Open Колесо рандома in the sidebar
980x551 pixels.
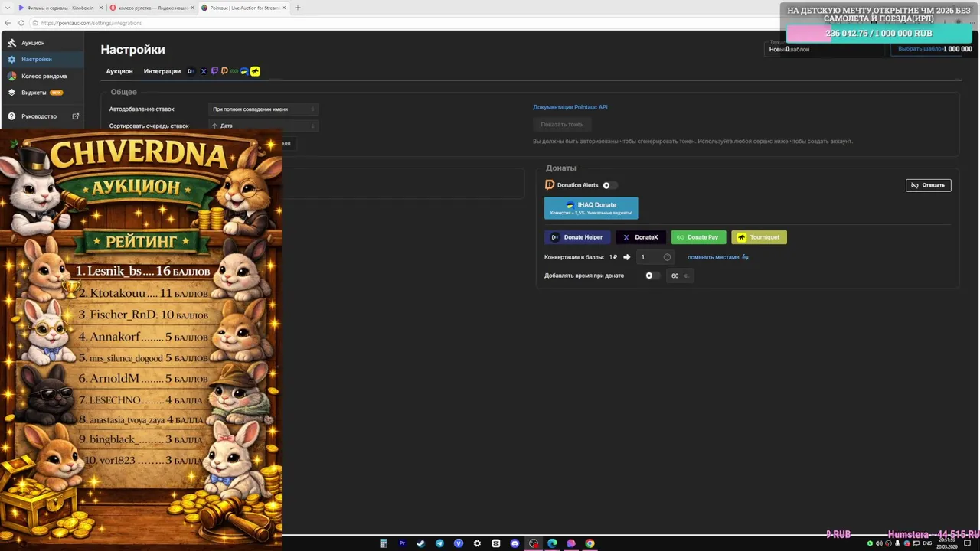[42, 77]
